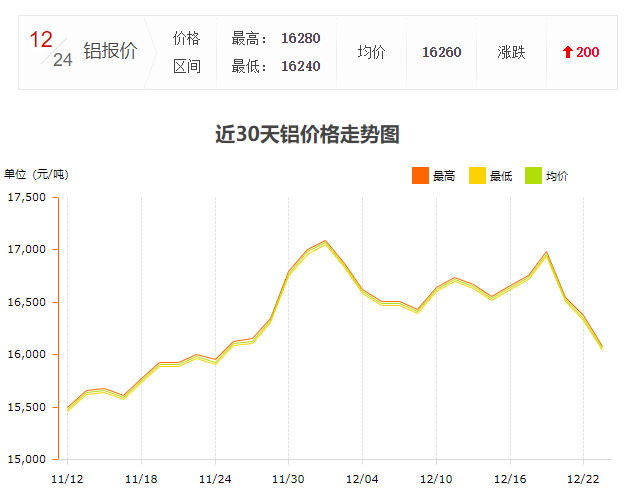Click the 最低 legend label
This screenshot has height=498, width=629.
pyautogui.click(x=501, y=176)
